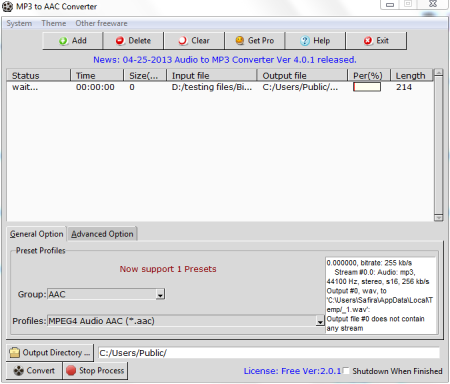Image resolution: width=450 pixels, height=384 pixels.
Task: Click the conversion log text box
Action: 380,295
